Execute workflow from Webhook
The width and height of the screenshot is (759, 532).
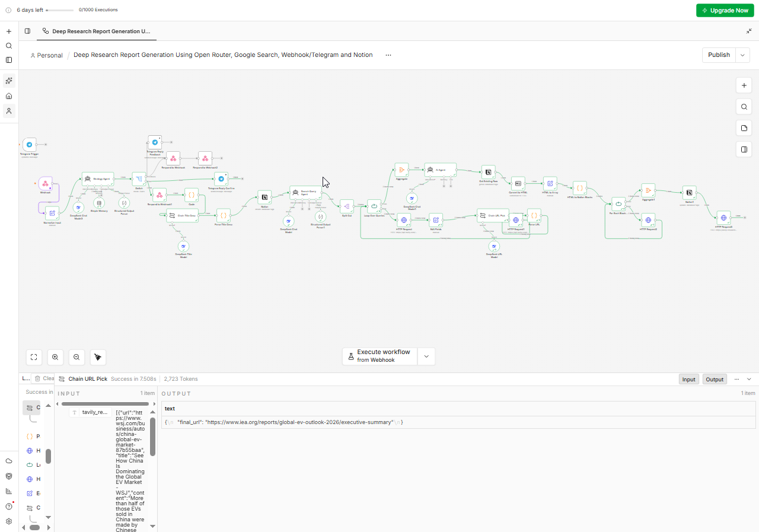click(380, 356)
